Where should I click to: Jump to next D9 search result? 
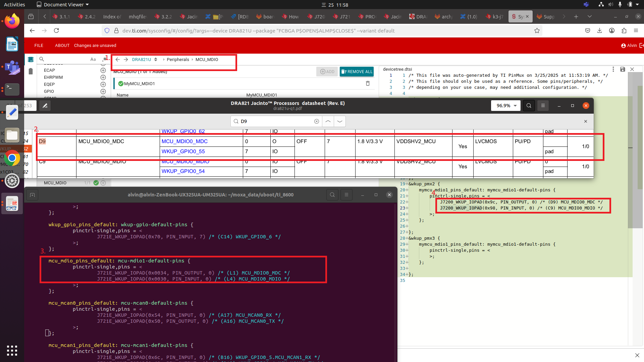pyautogui.click(x=340, y=121)
